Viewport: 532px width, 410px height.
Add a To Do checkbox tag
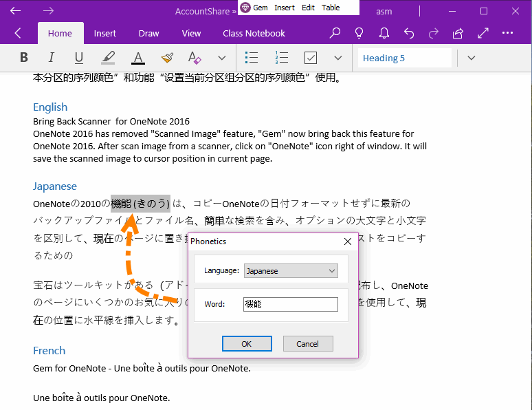(x=311, y=58)
